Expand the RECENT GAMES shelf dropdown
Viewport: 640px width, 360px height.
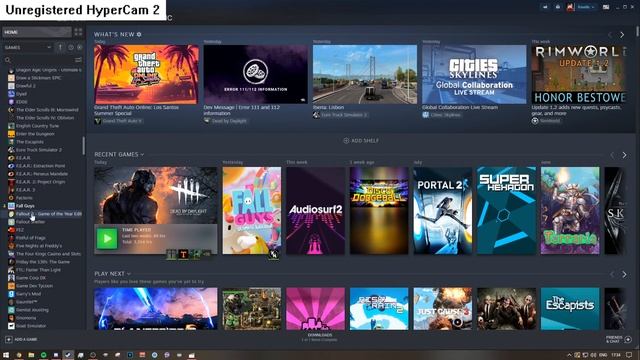click(119, 154)
